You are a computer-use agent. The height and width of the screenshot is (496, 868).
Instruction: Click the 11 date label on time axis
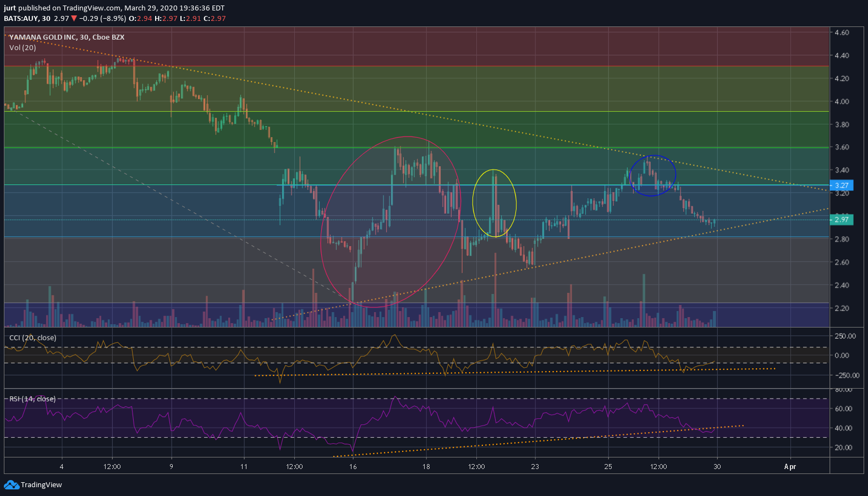tap(244, 467)
